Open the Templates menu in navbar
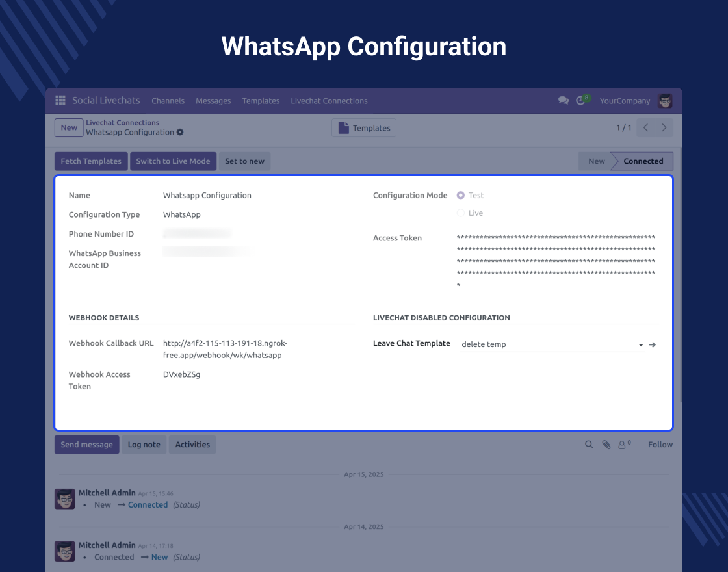This screenshot has width=728, height=572. pos(261,101)
